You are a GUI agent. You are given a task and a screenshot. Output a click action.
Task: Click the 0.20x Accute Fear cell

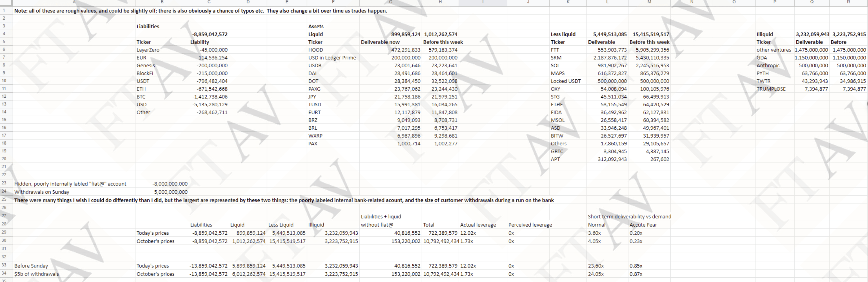636,233
